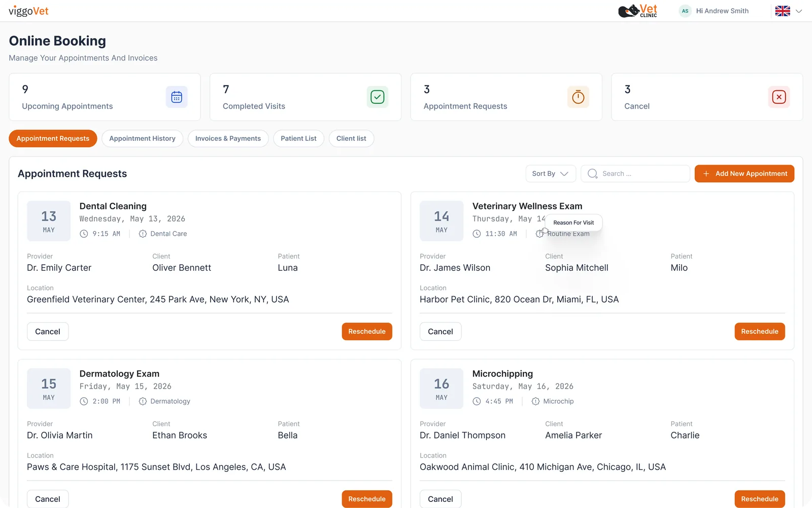This screenshot has width=812, height=508.
Task: Click the Upcoming Appointments calendar icon
Action: click(177, 97)
